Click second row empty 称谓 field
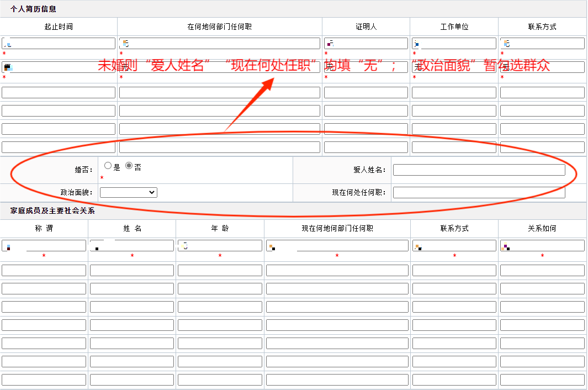588x390 pixels. click(44, 270)
